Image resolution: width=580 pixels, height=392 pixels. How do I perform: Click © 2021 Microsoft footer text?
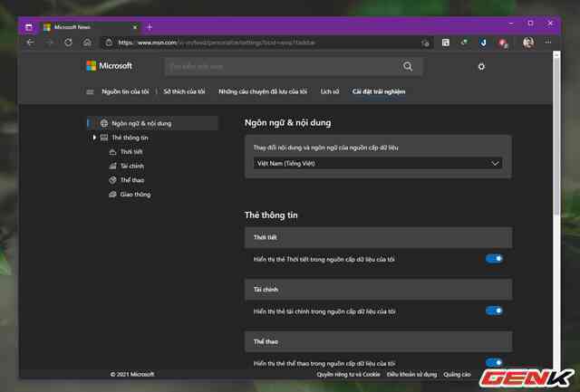(x=132, y=374)
